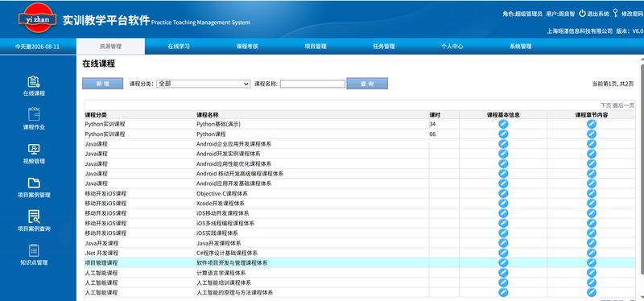Switch to 个人中心 tab
The height and width of the screenshot is (301, 644).
[x=452, y=47]
